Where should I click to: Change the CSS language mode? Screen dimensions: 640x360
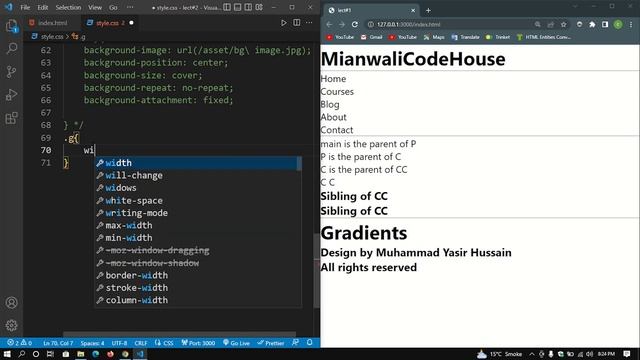164,343
